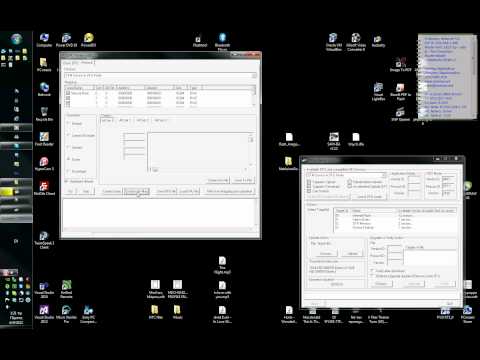Enable Optimize Upgrade duration checkbox
Screen dimensions: 480x360
pyautogui.click(x=372, y=276)
